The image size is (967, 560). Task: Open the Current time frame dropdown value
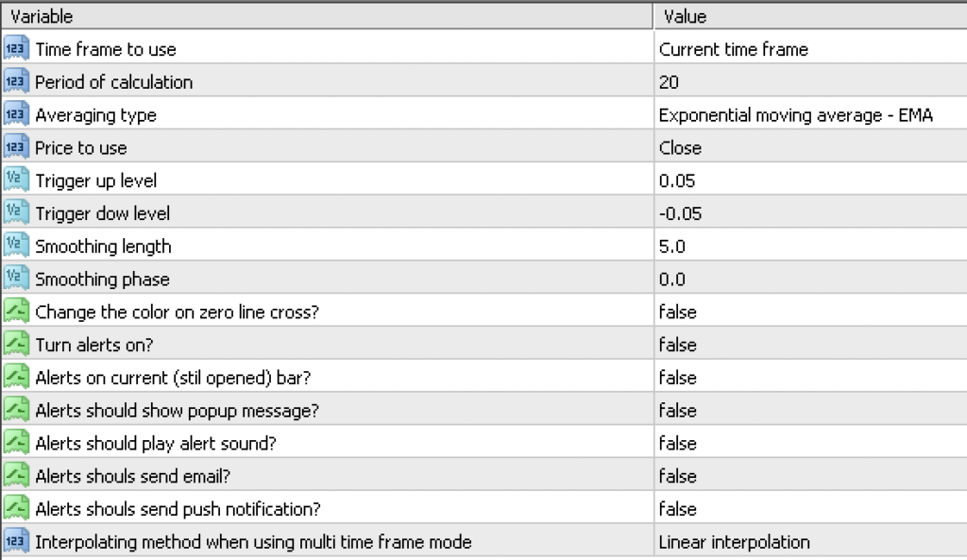(733, 49)
